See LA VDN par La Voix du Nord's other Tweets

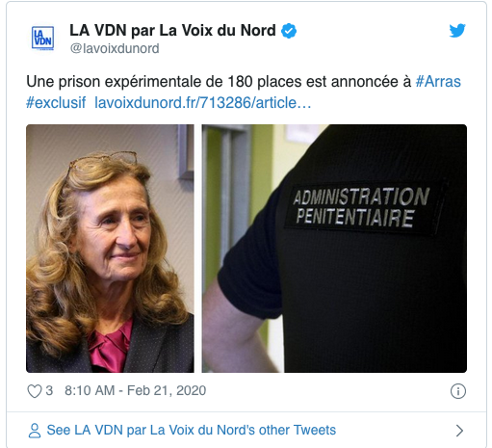point(192,430)
